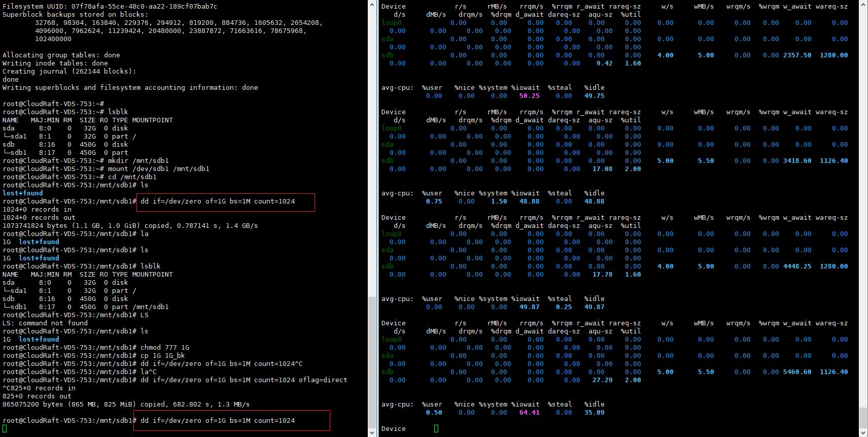Click the dd command with oflag=direct
The height and width of the screenshot is (437, 868).
[244, 380]
